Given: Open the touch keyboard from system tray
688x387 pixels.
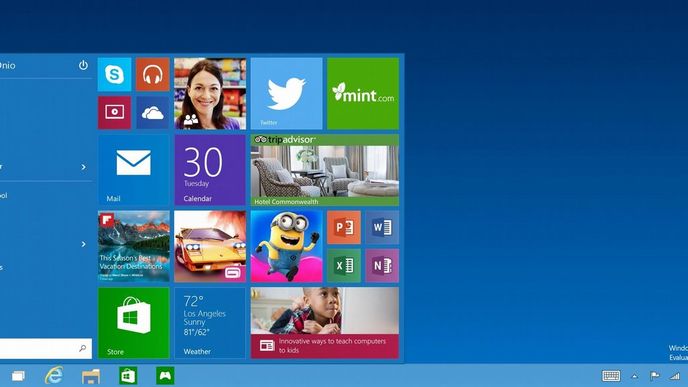Looking at the screenshot, I should 611,376.
